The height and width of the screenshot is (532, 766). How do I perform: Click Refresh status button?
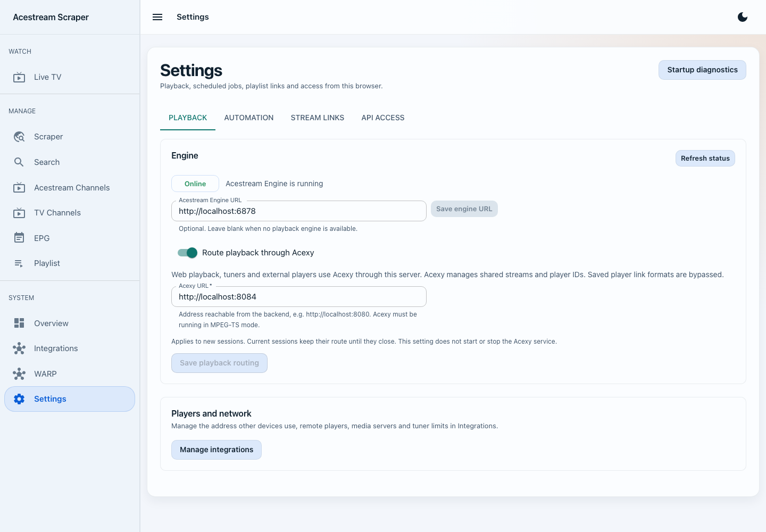[x=705, y=158]
